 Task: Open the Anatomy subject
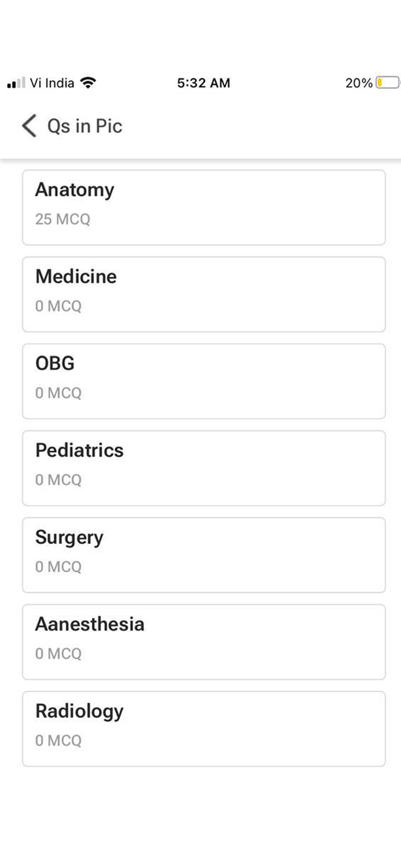204,207
